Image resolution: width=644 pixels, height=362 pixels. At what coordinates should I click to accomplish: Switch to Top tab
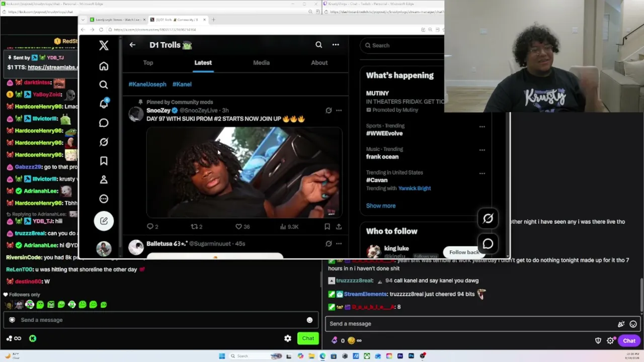coord(148,63)
